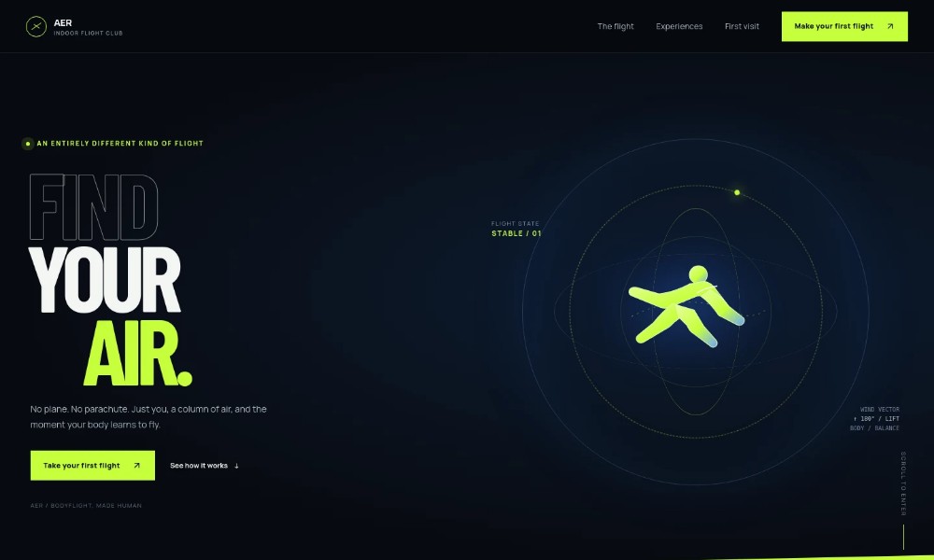
Task: Click the 'WIND VECTOR' label
Action: pyautogui.click(x=879, y=410)
